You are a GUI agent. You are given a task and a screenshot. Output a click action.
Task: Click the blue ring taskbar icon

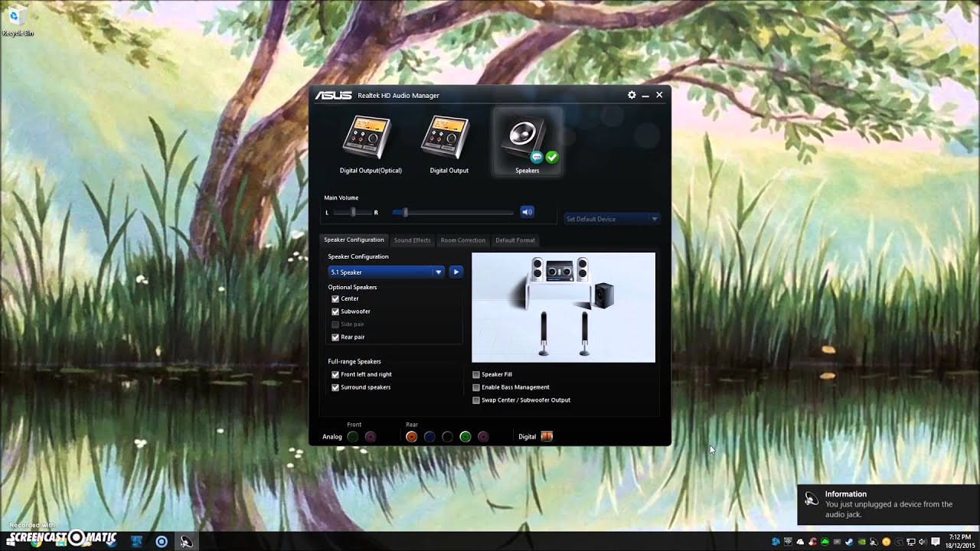pos(162,541)
